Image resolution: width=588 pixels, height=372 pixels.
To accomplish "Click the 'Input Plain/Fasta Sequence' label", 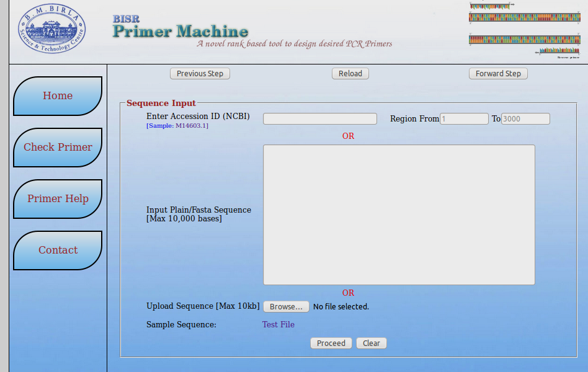I will pyautogui.click(x=198, y=210).
